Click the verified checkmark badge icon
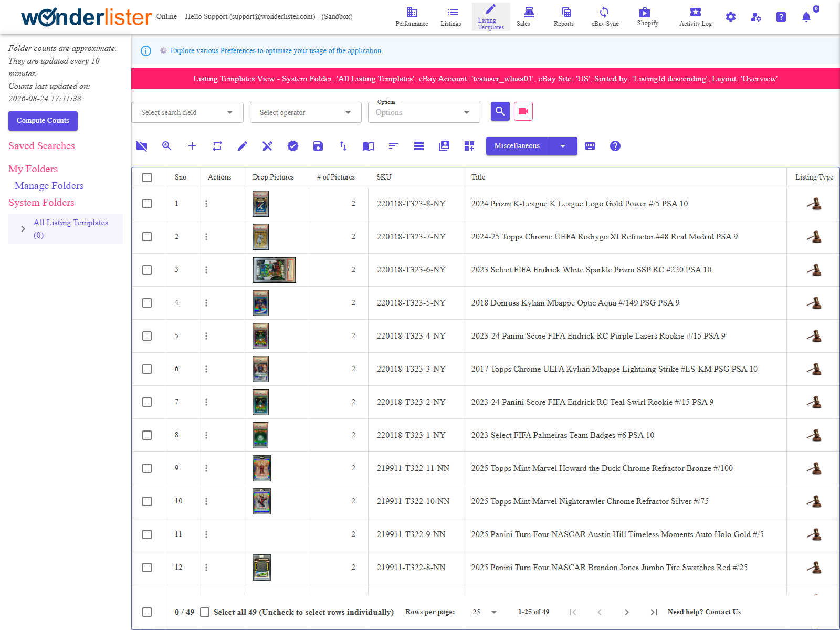This screenshot has height=630, width=840. 293,146
